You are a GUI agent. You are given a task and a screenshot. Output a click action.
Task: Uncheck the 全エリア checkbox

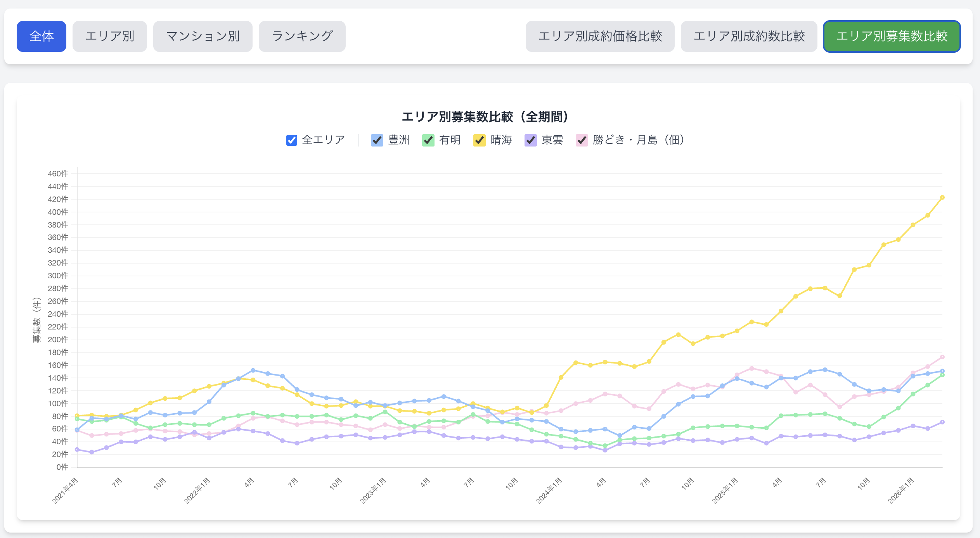coord(291,140)
